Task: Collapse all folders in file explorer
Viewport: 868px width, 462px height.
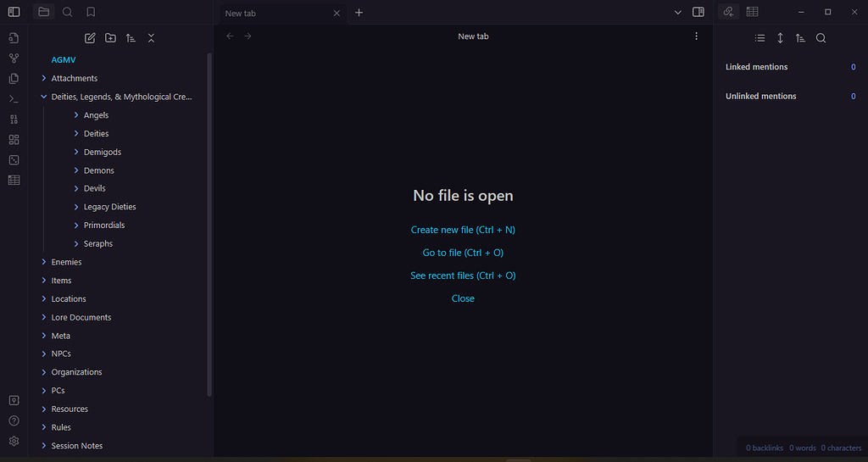Action: click(151, 38)
